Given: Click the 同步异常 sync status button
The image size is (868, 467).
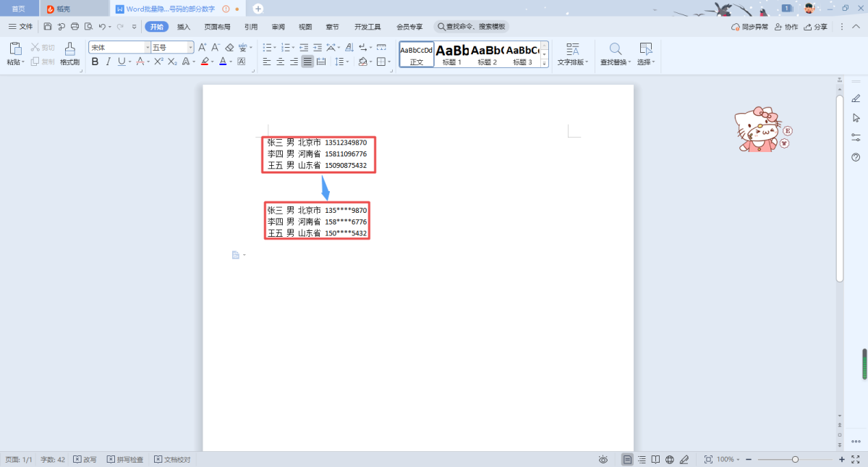Looking at the screenshot, I should tap(749, 27).
